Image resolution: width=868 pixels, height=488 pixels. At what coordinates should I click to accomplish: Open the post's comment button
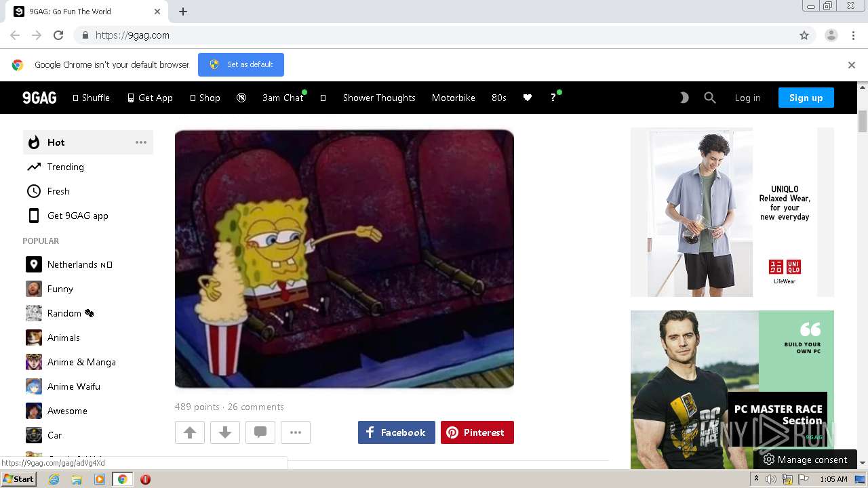point(260,432)
